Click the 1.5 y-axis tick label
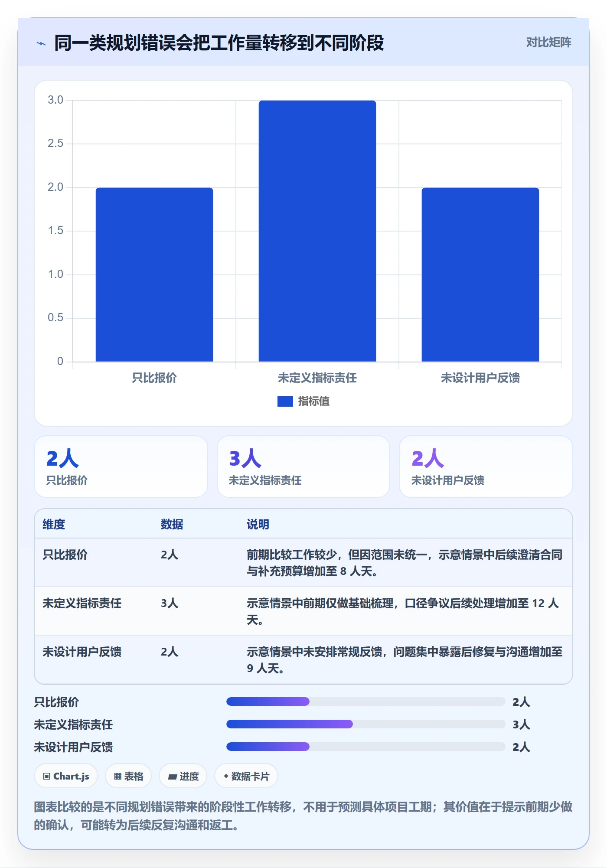Screen dimensions: 607x868 point(55,231)
